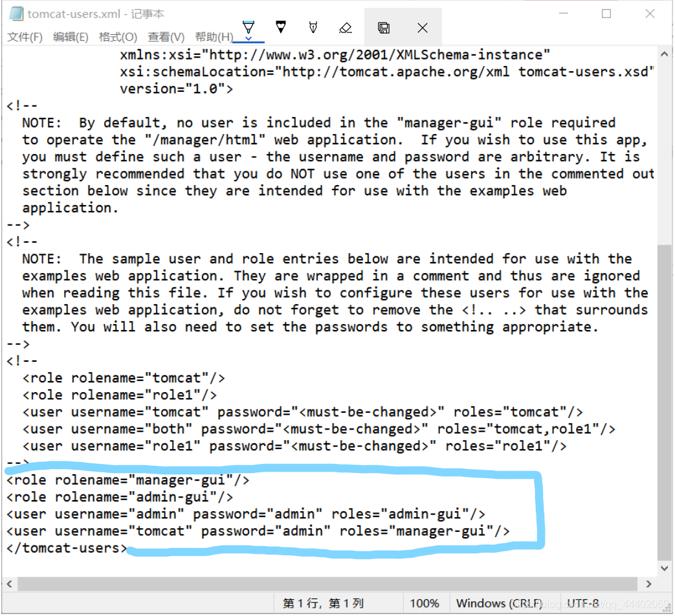Click the role rolename="tomcat" line
Screen dimensions: 675x616
[x=124, y=378]
